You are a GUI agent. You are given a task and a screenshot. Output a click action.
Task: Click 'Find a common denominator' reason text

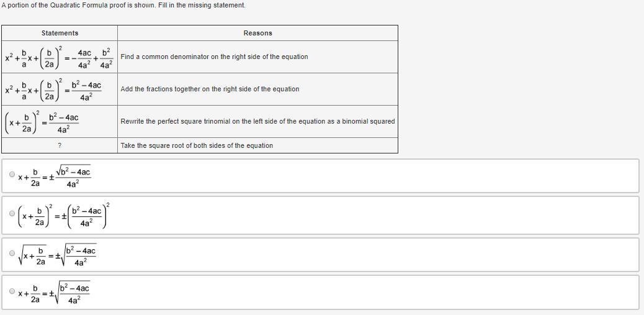click(x=214, y=57)
